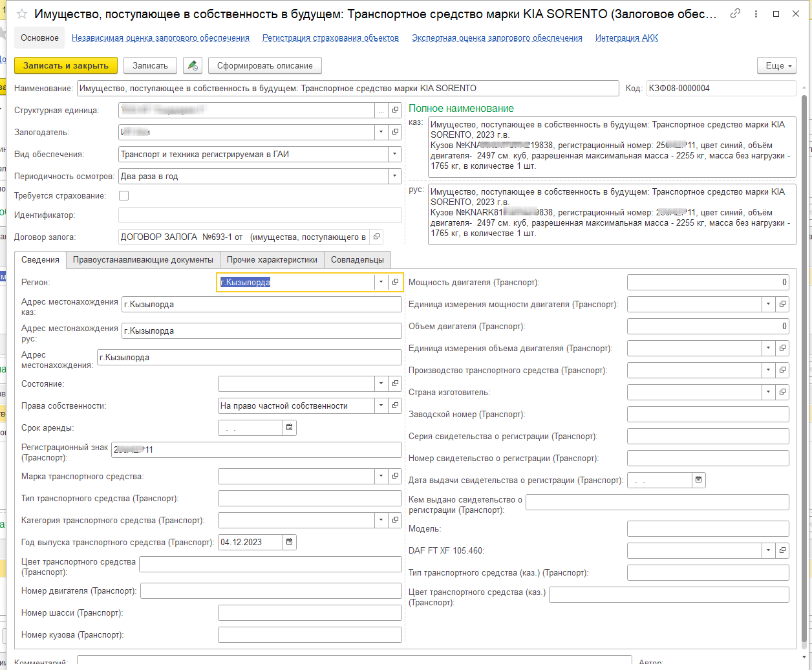Open the Регион value with open icon
This screenshot has height=670, width=812.
396,282
